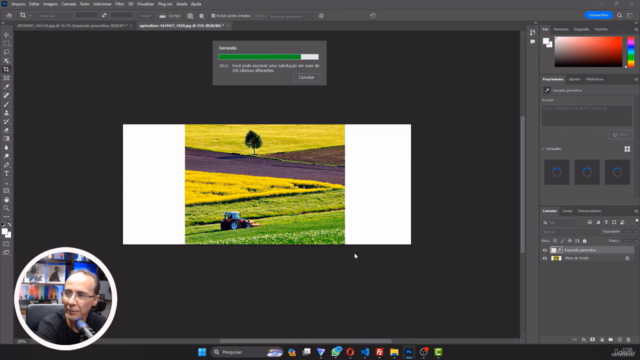Image resolution: width=640 pixels, height=360 pixels.
Task: Click the foreground color swatch in Color panel
Action: (x=546, y=41)
